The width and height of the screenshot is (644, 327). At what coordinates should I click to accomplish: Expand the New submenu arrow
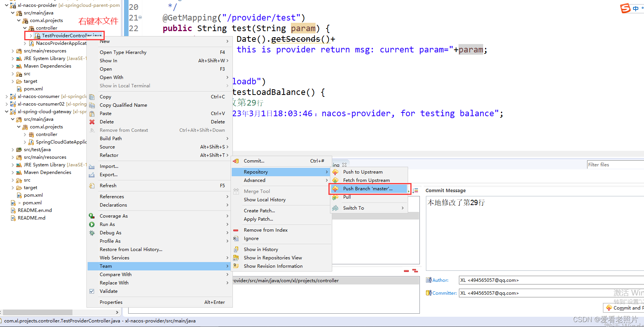tap(227, 41)
